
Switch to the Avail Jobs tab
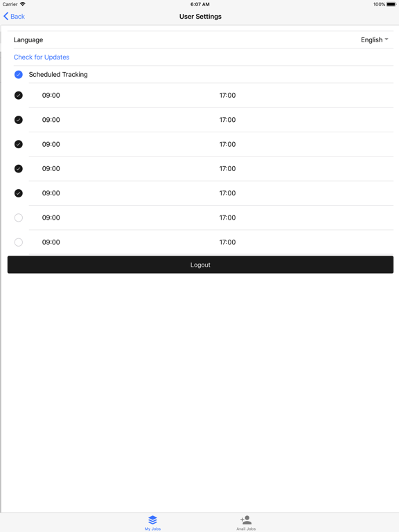tap(246, 522)
